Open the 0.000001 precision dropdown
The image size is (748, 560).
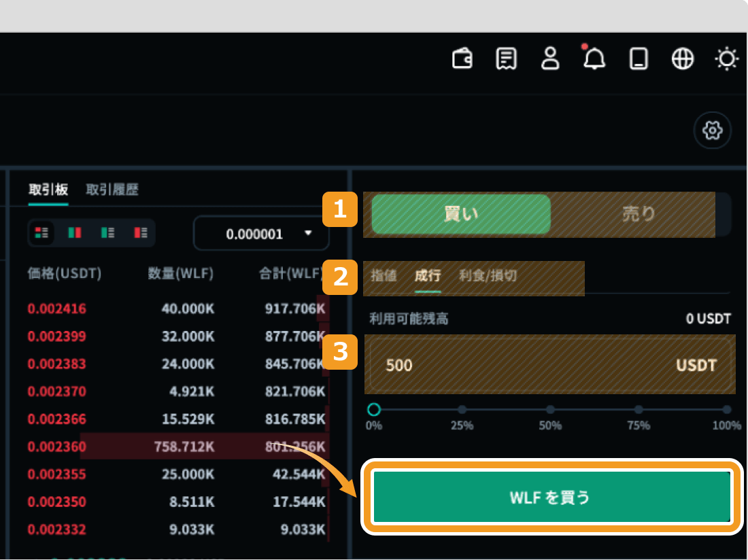pos(260,233)
